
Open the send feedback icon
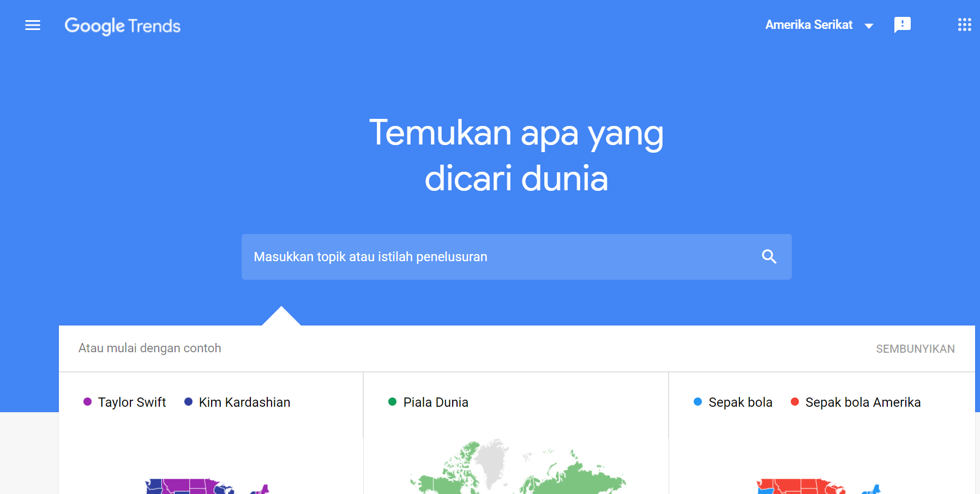pyautogui.click(x=903, y=25)
